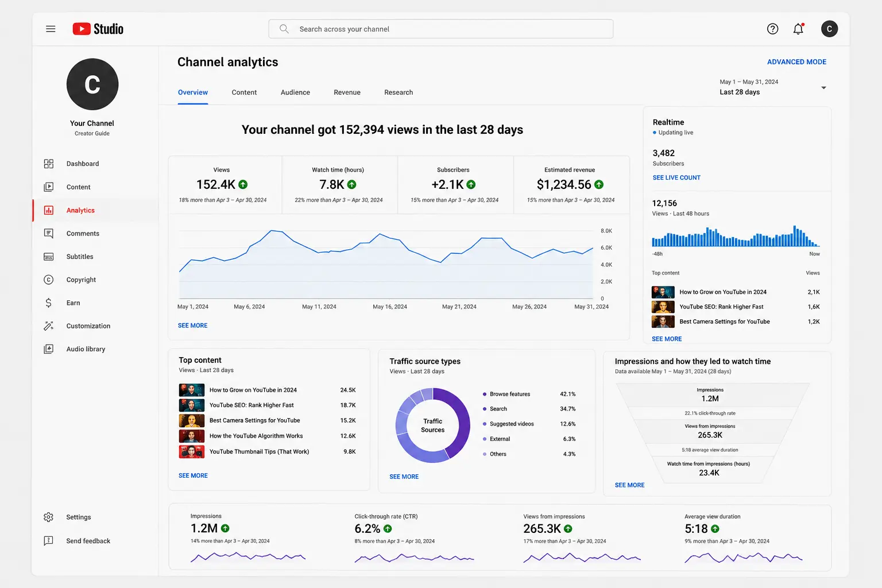This screenshot has width=882, height=588.
Task: Click the green arrow beside Subscribers +2.1K
Action: tap(471, 184)
